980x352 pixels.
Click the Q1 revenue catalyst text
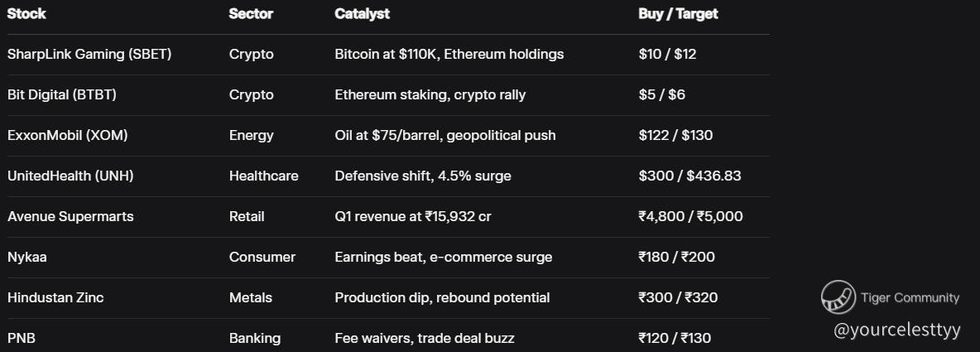[414, 216]
